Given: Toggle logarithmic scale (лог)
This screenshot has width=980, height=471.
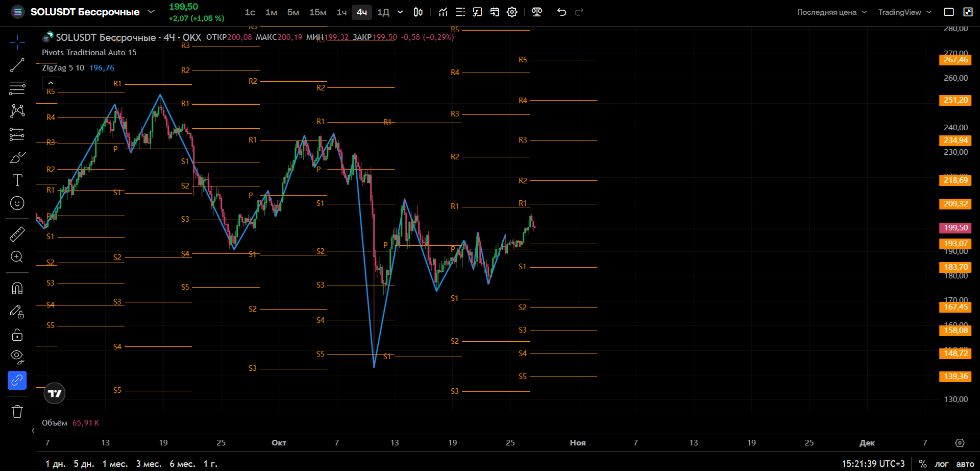Looking at the screenshot, I should point(941,464).
